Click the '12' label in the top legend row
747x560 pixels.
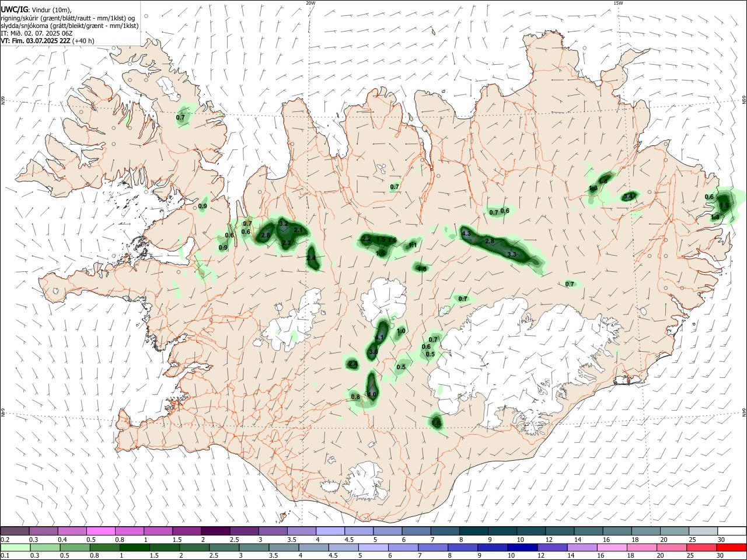click(548, 540)
